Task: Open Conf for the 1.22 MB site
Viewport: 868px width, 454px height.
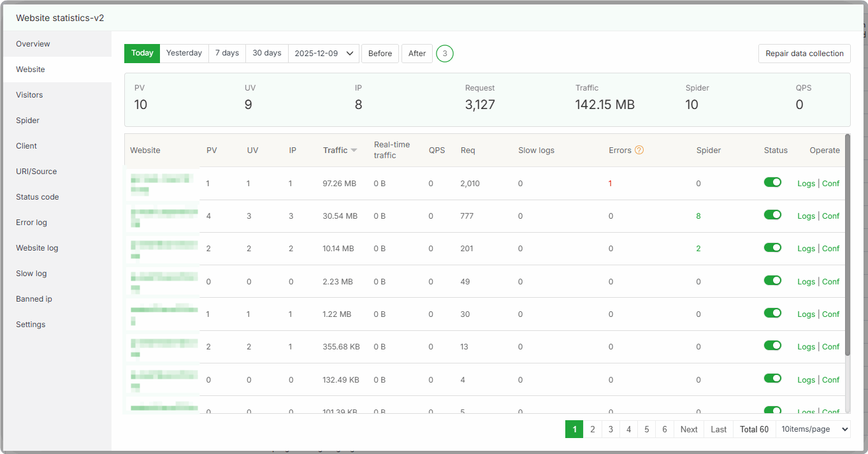Action: coord(830,314)
